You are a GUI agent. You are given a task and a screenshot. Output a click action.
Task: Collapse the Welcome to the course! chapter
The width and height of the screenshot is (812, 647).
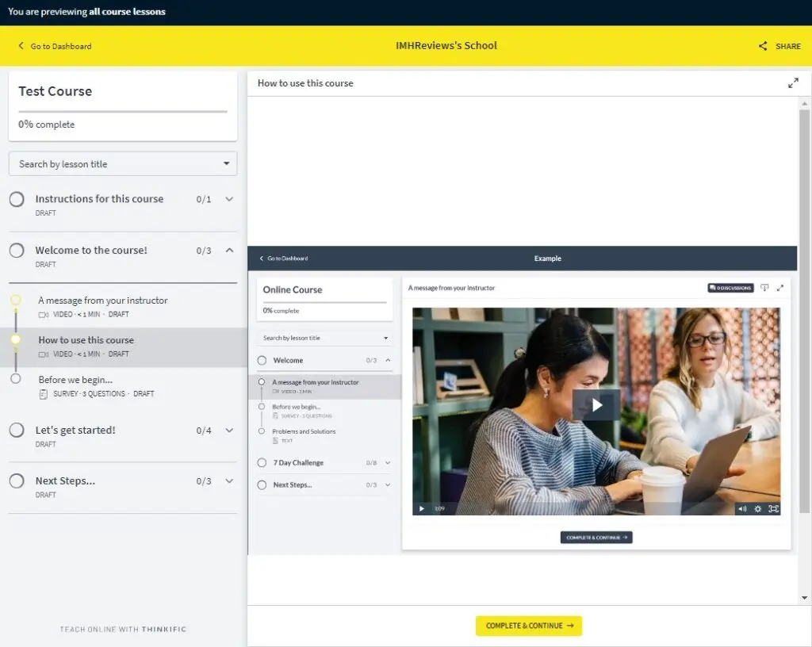229,251
